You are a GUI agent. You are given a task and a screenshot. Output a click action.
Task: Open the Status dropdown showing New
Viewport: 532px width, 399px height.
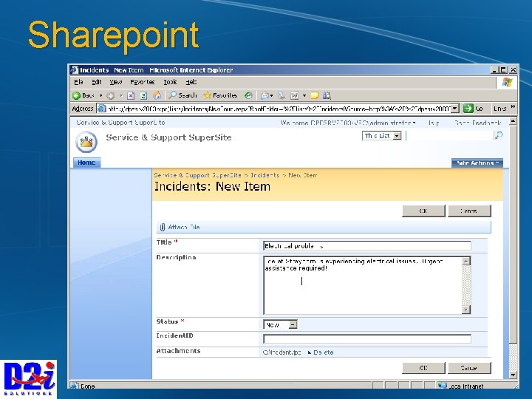point(280,324)
